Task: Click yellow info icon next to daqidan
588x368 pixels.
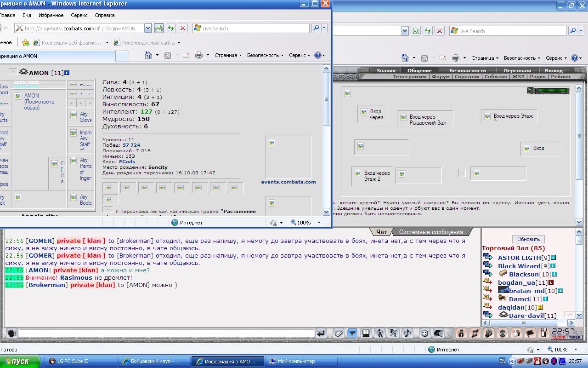Action: click(540, 307)
